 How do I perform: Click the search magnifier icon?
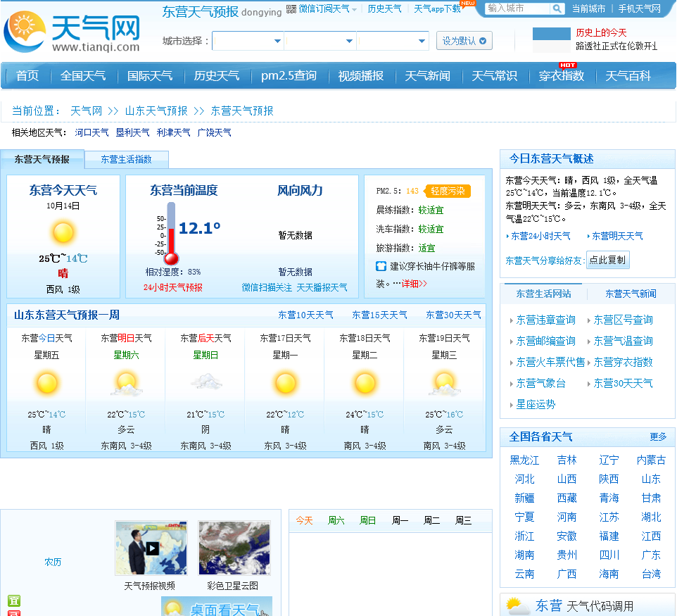click(x=557, y=8)
